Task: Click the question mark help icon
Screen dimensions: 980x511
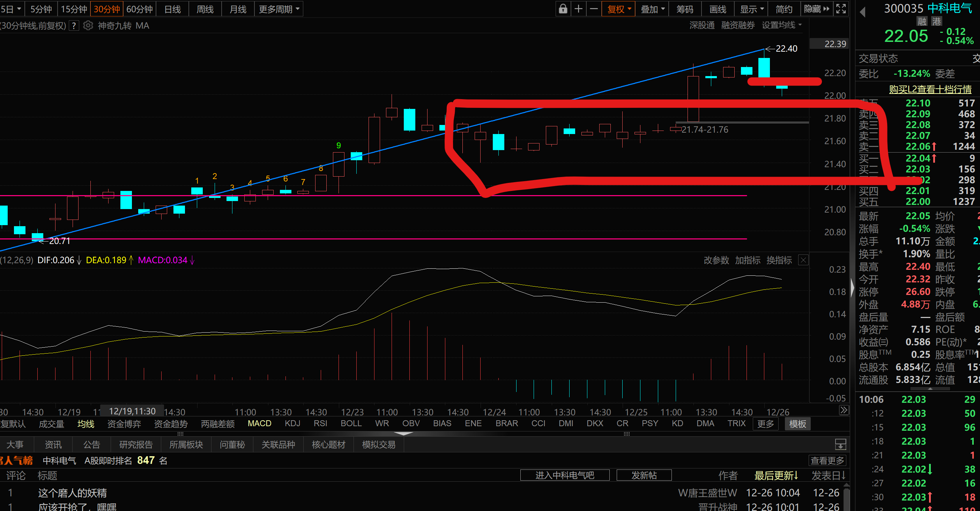Action: click(x=74, y=26)
